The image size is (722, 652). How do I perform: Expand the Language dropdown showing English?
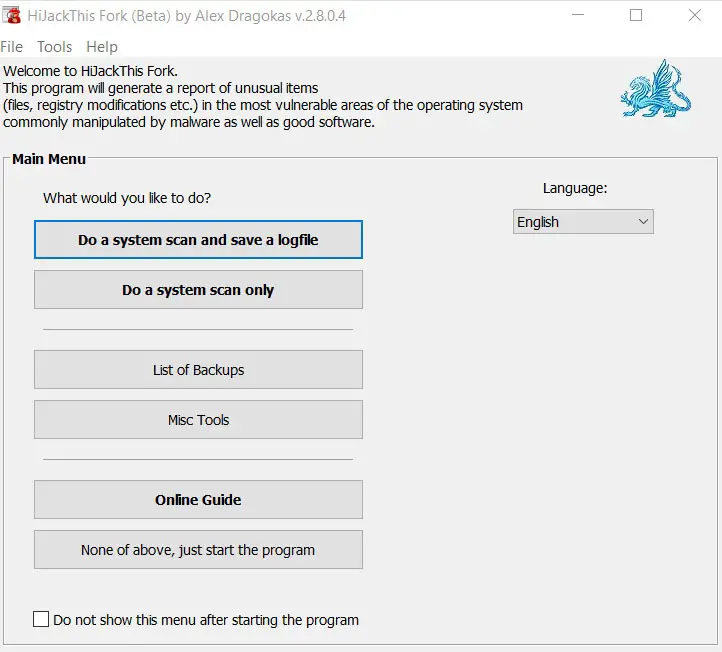(583, 222)
